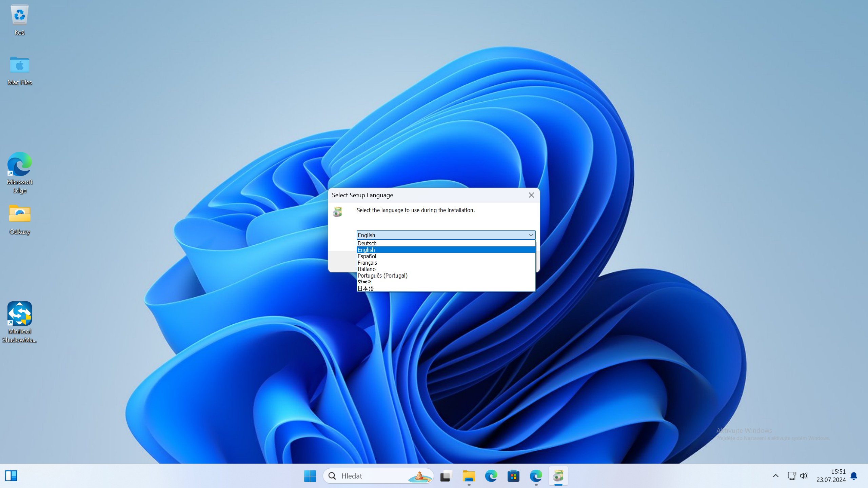Image resolution: width=868 pixels, height=488 pixels.
Task: Open the widgets panel icon
Action: (x=11, y=476)
